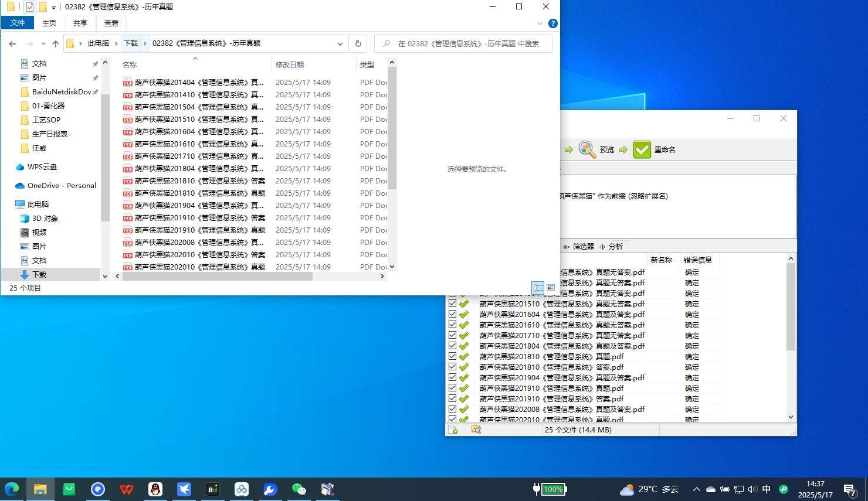Refresh the Explorer folder view
Image resolution: width=868 pixels, height=501 pixels.
coord(358,43)
